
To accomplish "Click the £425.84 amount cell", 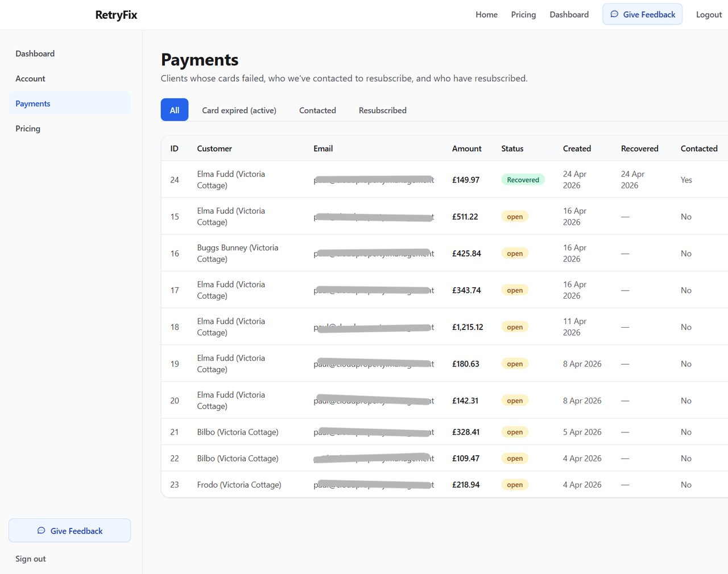I will [x=466, y=253].
